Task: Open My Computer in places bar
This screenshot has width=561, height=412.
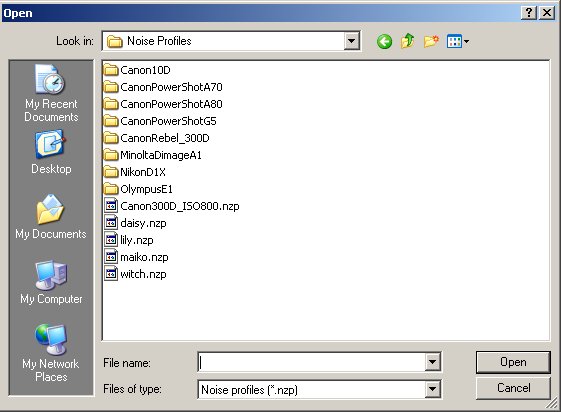Action: click(x=51, y=283)
